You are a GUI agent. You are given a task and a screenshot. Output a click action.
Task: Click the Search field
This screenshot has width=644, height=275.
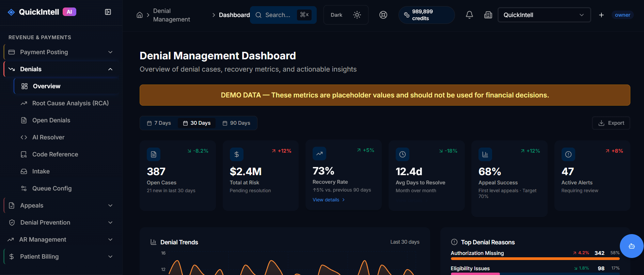click(283, 15)
